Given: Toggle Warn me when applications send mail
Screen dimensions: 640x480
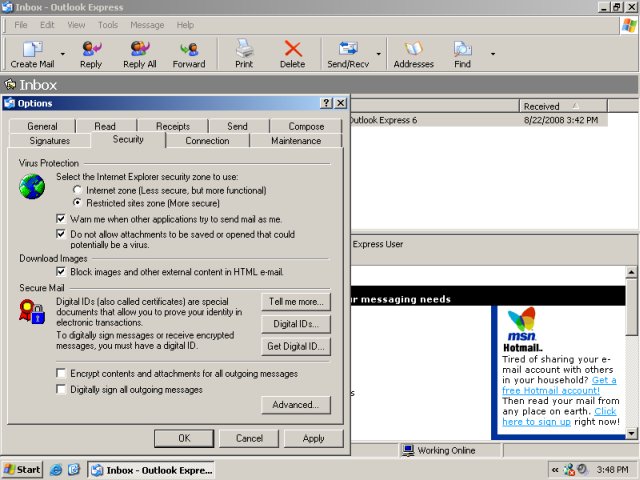Looking at the screenshot, I should tap(61, 219).
